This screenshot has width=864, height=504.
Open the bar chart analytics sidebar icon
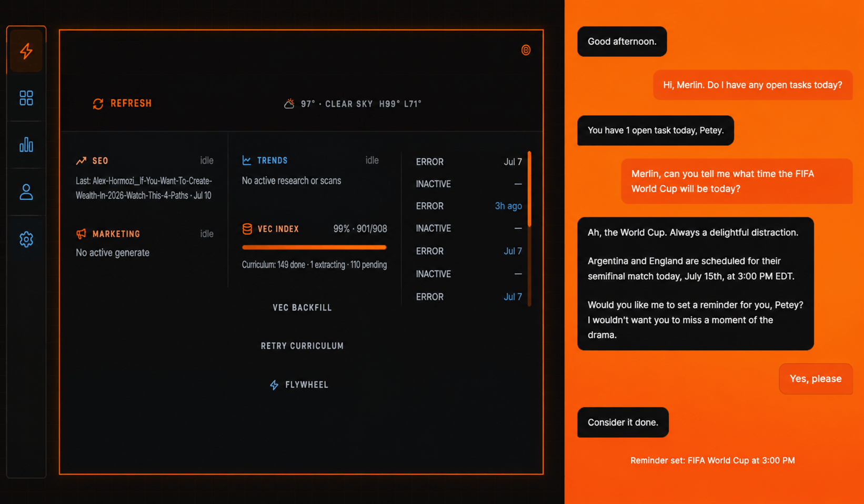tap(26, 145)
